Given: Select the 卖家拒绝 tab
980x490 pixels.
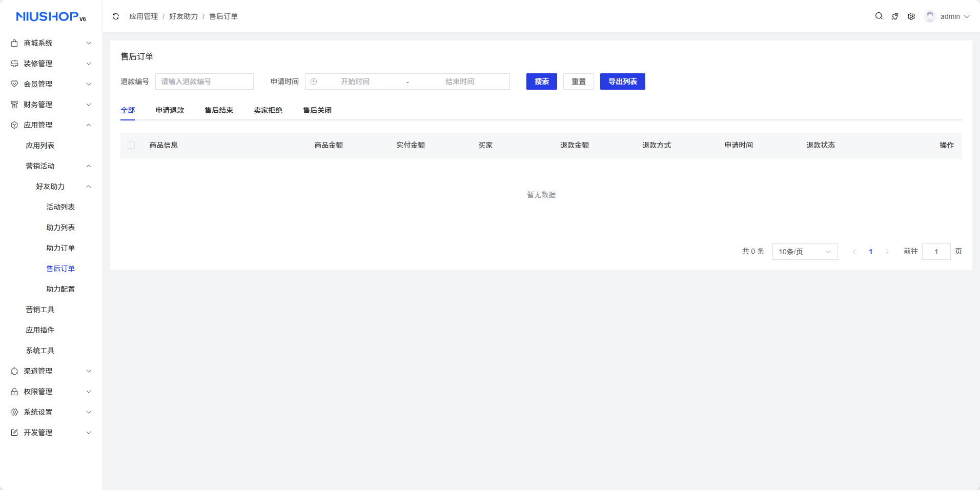Looking at the screenshot, I should tap(268, 110).
